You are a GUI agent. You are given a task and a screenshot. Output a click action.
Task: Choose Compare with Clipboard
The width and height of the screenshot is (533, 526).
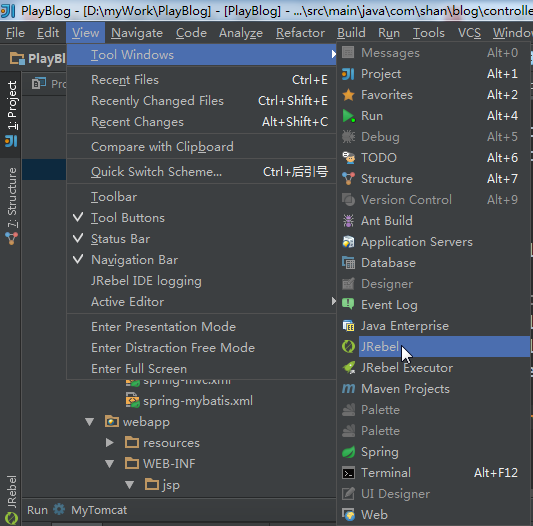201,147
